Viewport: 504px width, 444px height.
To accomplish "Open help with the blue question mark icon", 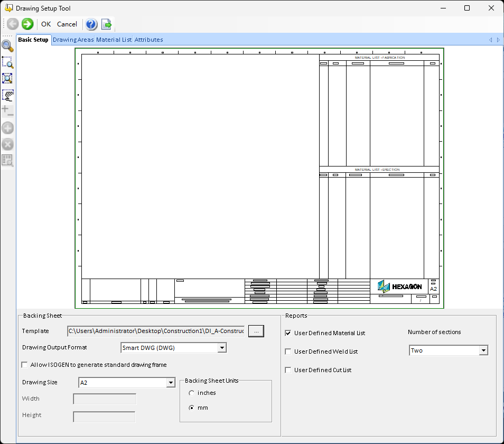I will [91, 24].
